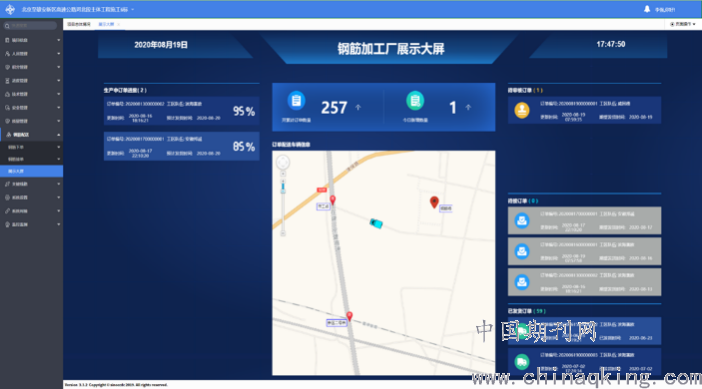The image size is (702, 389).
Task: Collapse the highlighted 钢筋 sidebar section
Action: pos(59,135)
